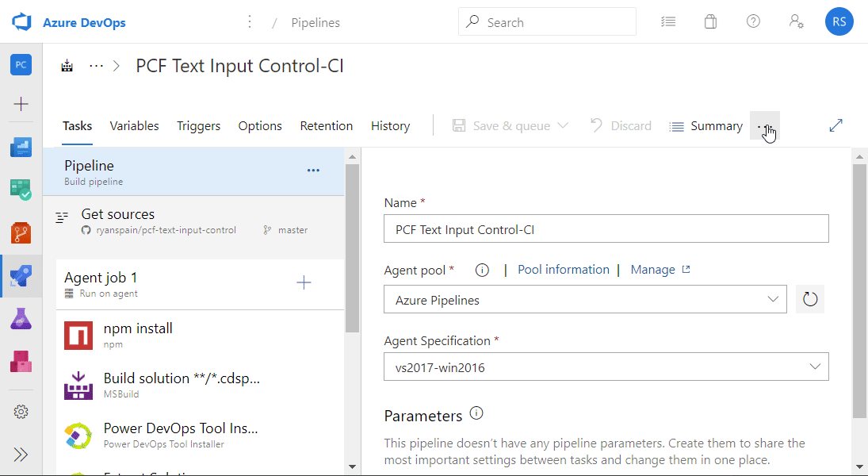Screen dimensions: 868x476
Task: Open the Agent pool dropdown
Action: (585, 299)
